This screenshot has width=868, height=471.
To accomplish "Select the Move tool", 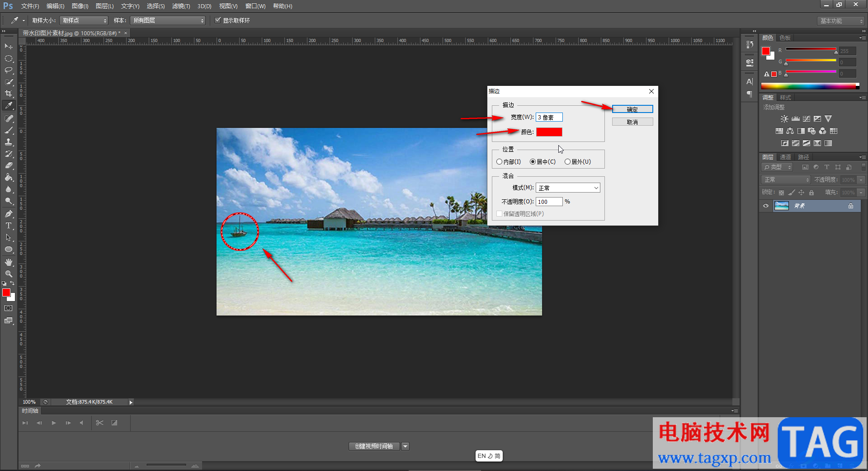I will pyautogui.click(x=9, y=47).
